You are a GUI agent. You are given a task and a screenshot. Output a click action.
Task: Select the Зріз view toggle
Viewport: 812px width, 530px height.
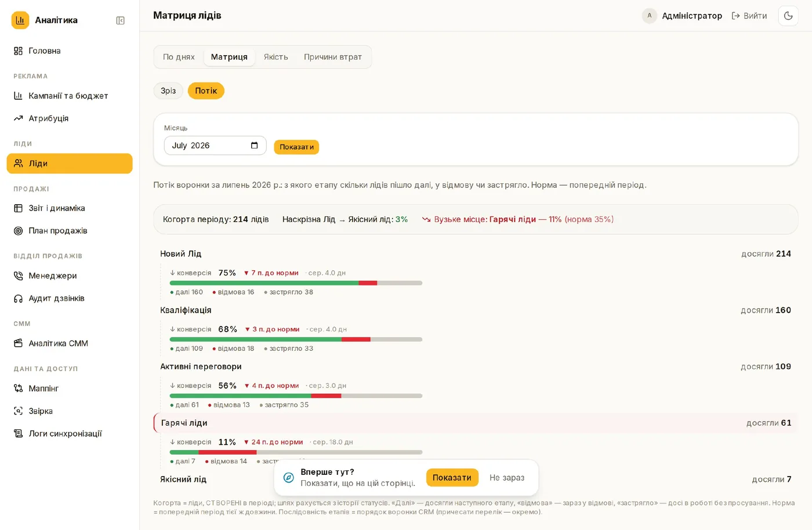tap(168, 91)
